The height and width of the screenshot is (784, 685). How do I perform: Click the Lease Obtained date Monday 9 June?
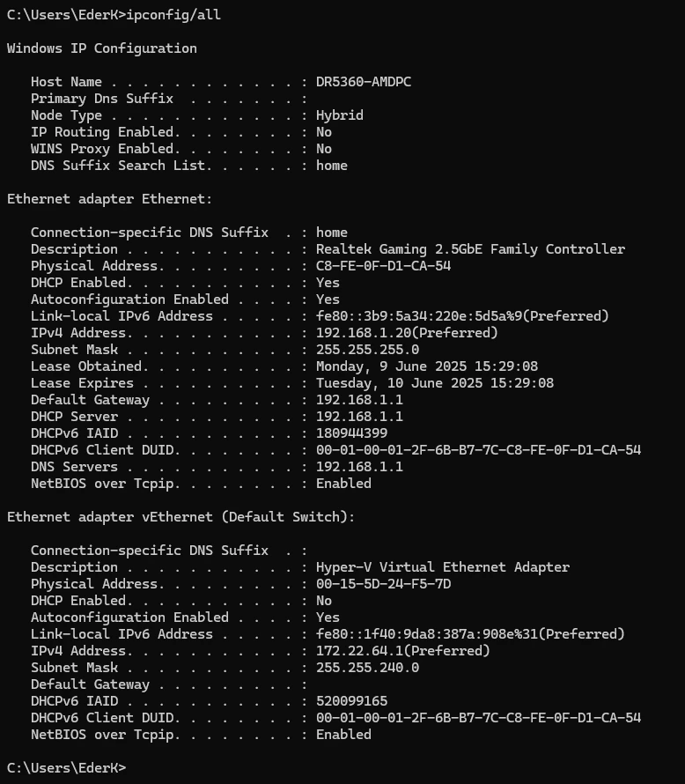tap(427, 366)
